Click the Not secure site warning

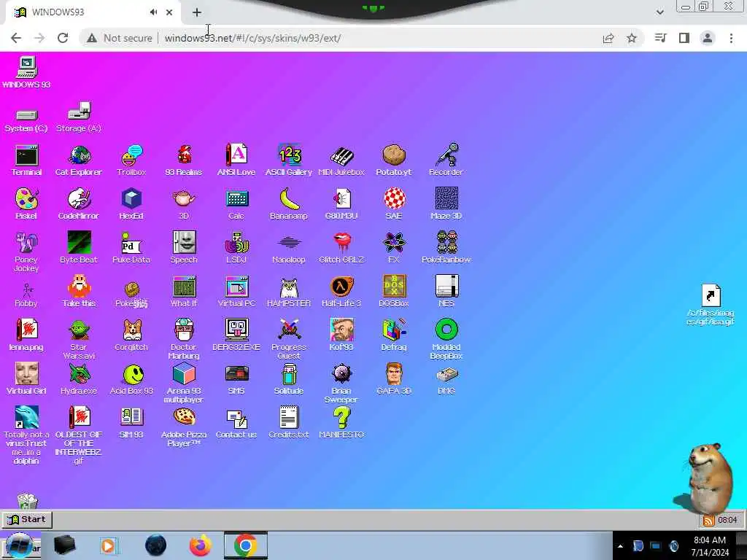[119, 38]
